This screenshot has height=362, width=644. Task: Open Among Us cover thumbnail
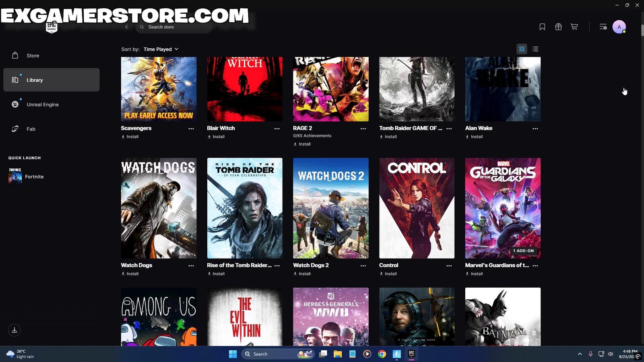pos(159,317)
